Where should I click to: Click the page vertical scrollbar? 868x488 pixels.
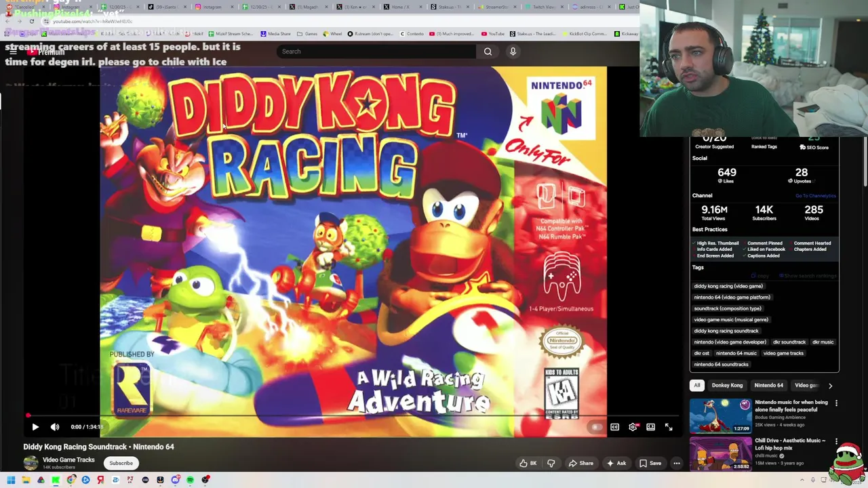865,163
